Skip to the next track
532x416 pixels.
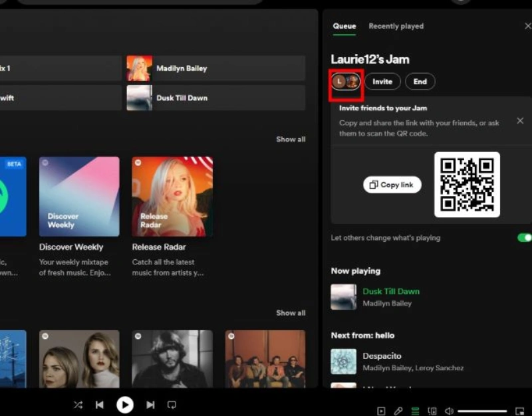(150, 405)
